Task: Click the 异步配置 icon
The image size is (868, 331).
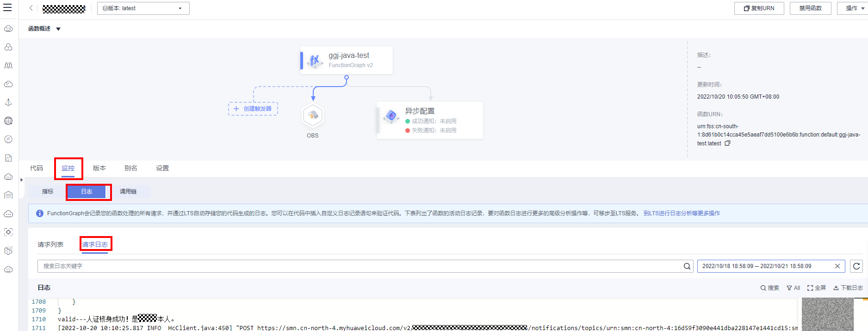Action: 391,116
